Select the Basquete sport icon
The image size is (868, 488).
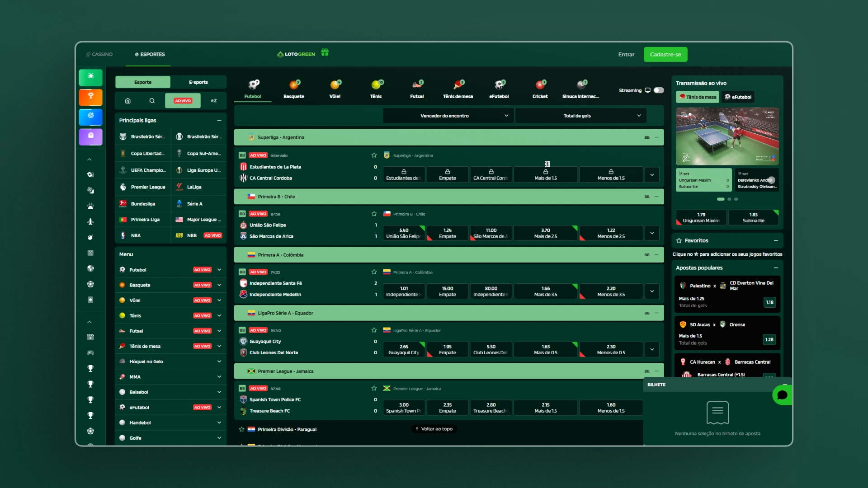[294, 89]
